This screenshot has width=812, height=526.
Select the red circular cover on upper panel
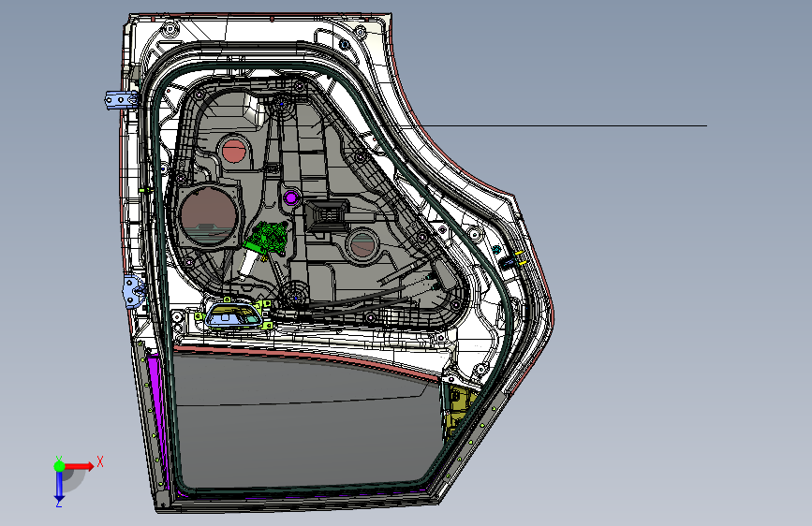pos(233,151)
